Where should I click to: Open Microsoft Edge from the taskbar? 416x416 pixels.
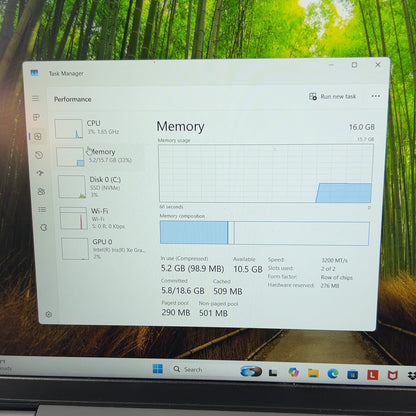point(333,374)
